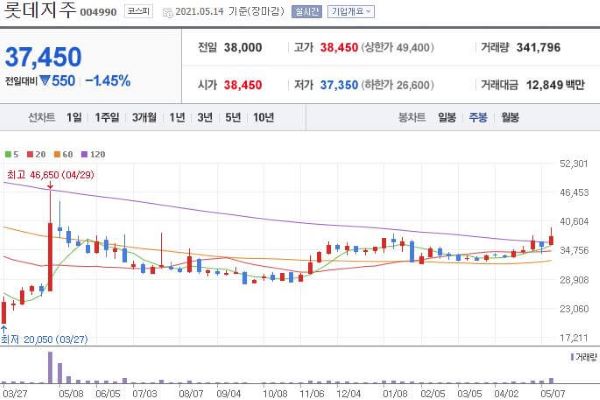Click the tall red candle near 04/29

50,257
